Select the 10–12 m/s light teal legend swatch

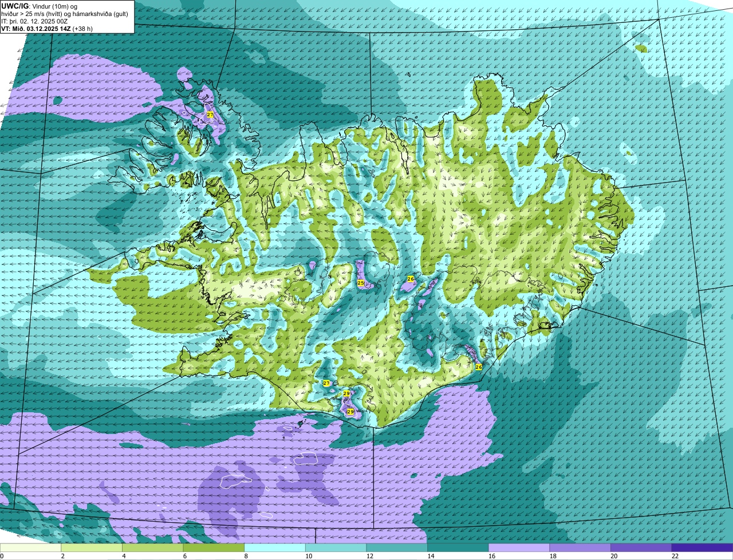click(x=336, y=547)
